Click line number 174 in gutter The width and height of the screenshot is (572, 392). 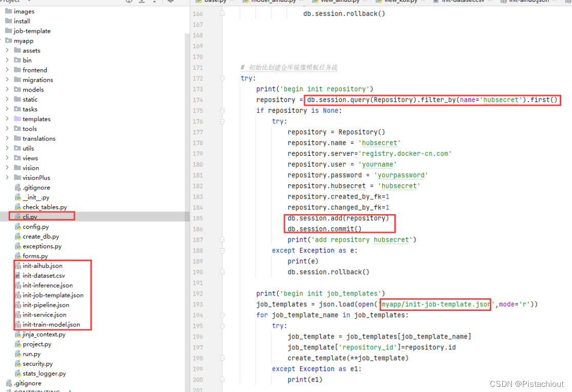[198, 100]
